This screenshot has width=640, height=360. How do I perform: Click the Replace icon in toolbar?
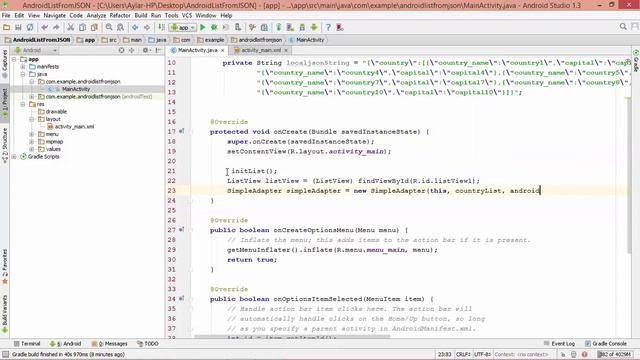pos(120,27)
